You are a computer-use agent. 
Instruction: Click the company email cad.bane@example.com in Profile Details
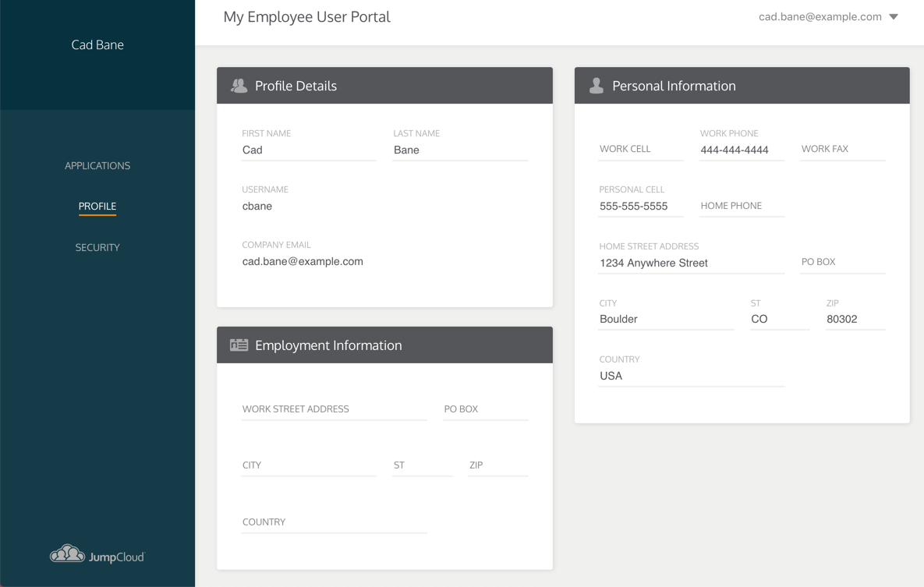303,262
